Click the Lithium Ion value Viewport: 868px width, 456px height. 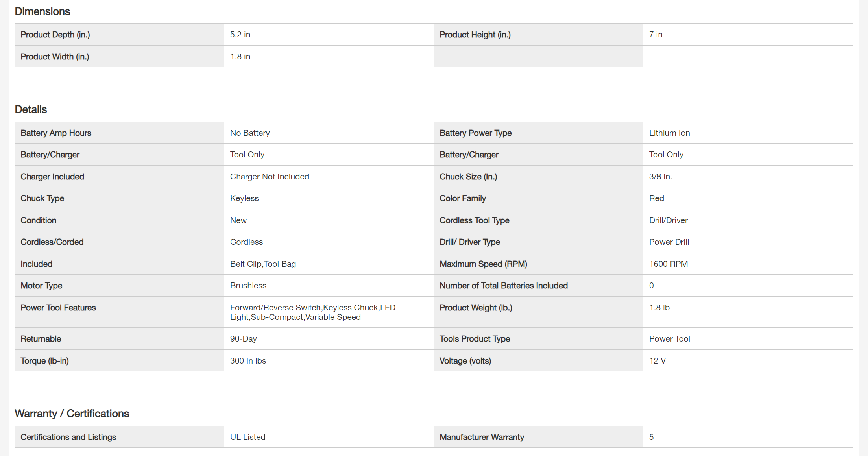click(669, 133)
